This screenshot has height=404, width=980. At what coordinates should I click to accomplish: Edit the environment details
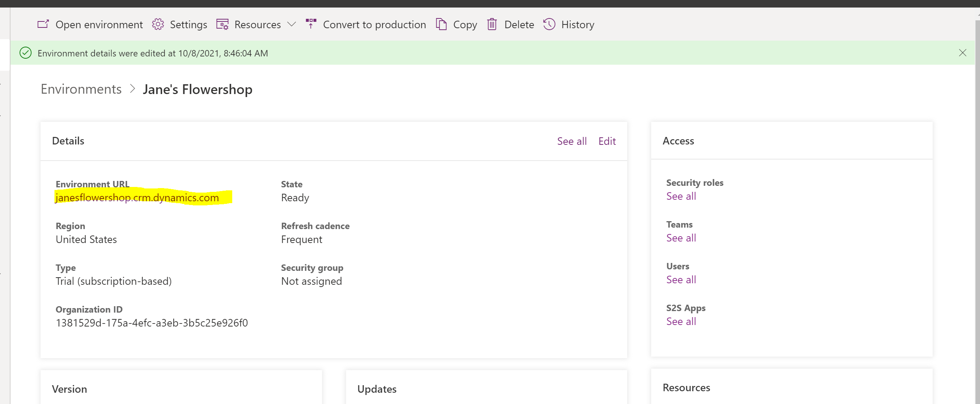(607, 141)
